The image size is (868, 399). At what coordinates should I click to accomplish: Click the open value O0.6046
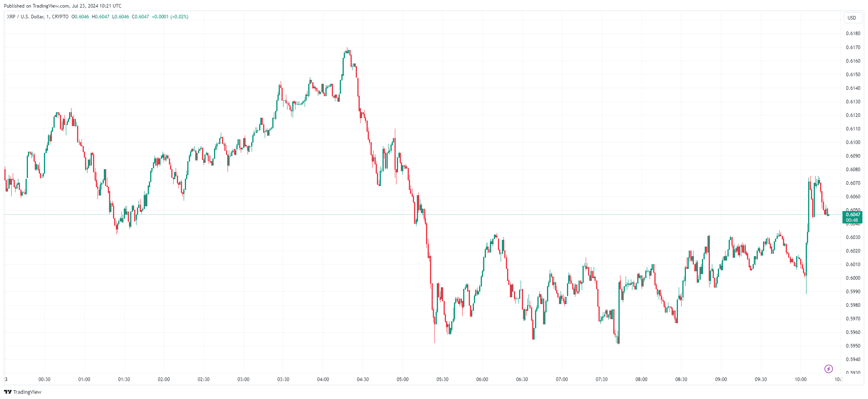pyautogui.click(x=80, y=17)
